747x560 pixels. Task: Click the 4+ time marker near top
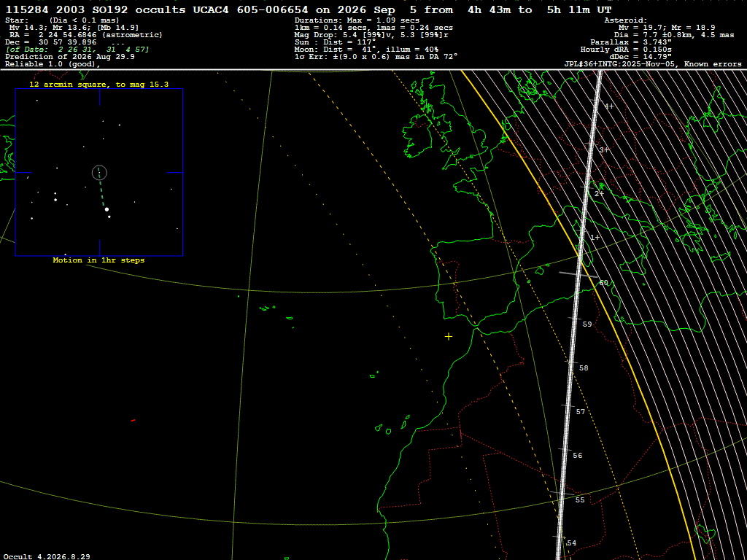point(609,106)
